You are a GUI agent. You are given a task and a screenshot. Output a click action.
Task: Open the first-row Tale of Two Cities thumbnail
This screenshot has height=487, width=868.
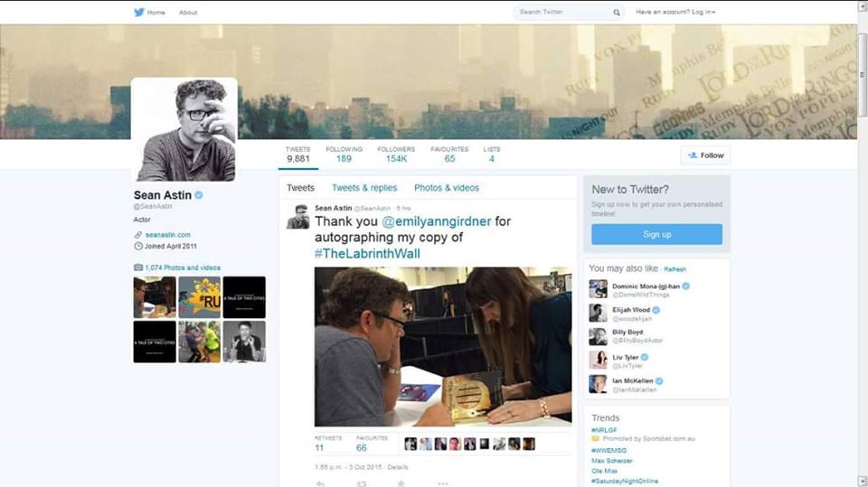click(244, 297)
